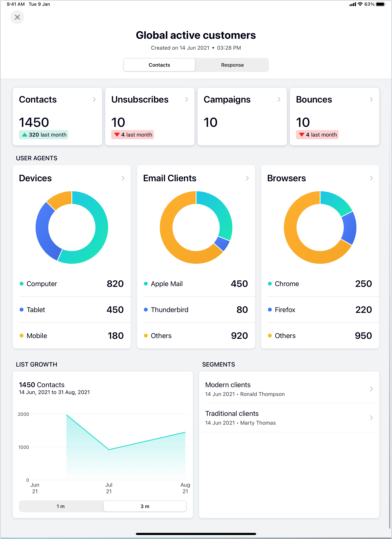Tap the battery indicator in status bar

point(380,4)
